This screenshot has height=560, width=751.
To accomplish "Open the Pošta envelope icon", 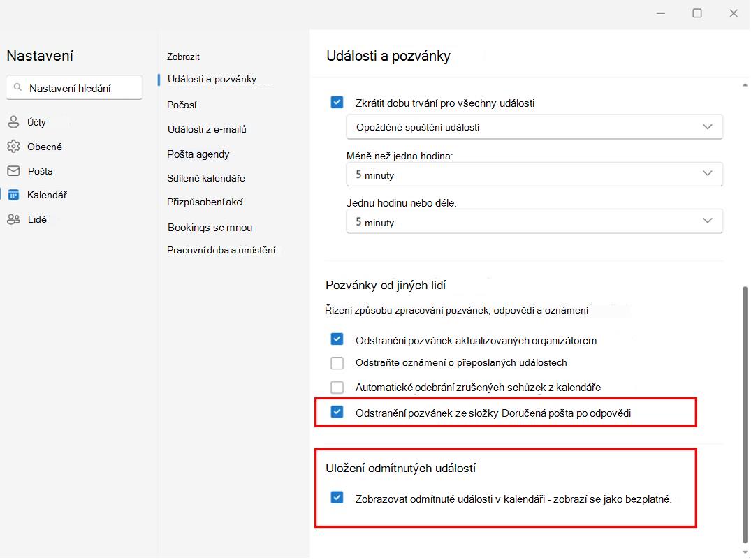I will tap(13, 171).
